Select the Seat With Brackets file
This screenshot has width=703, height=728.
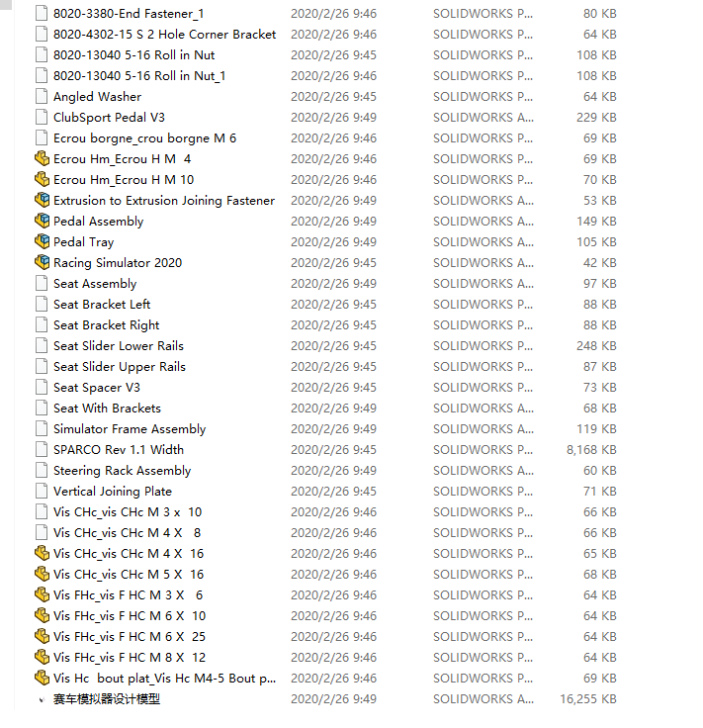(x=107, y=409)
